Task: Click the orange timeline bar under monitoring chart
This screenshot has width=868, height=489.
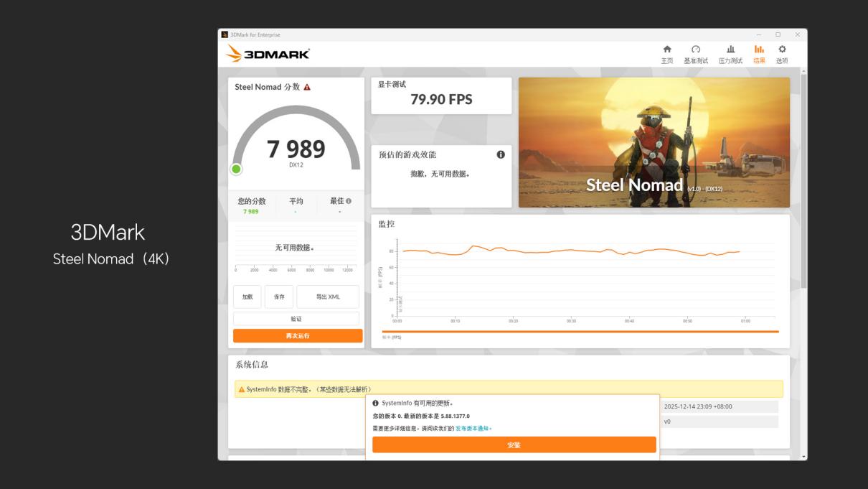Action: (x=580, y=332)
